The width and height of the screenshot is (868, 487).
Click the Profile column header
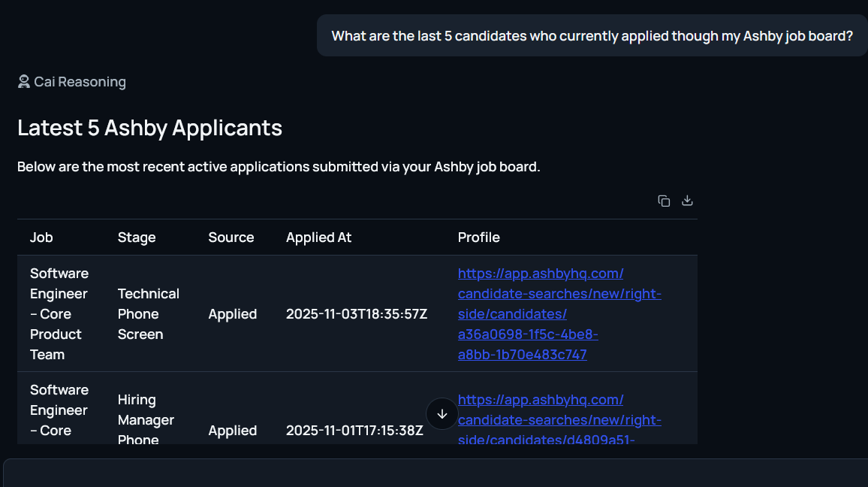point(479,237)
